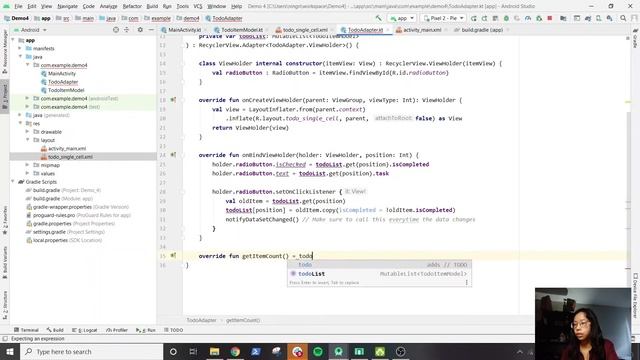The width and height of the screenshot is (640, 360).
Task: Open the SDK Manager icon
Action: pos(609,18)
